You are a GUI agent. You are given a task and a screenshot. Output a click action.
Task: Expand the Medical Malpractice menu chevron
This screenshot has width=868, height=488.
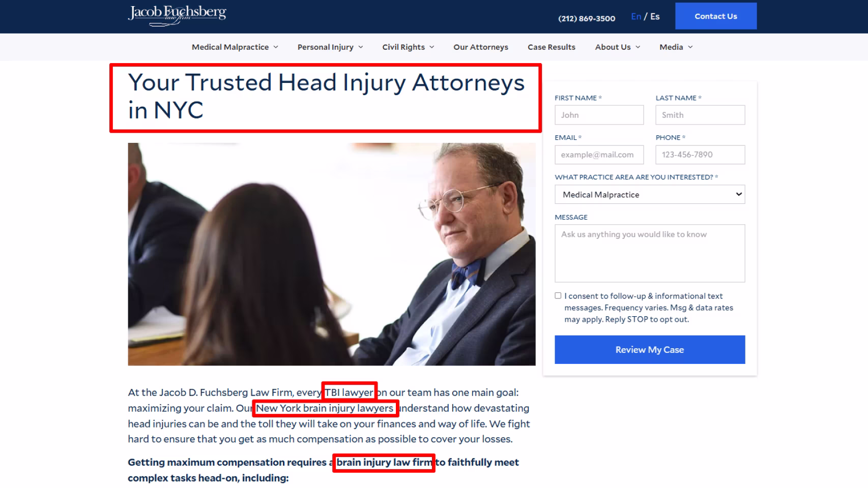tap(276, 47)
